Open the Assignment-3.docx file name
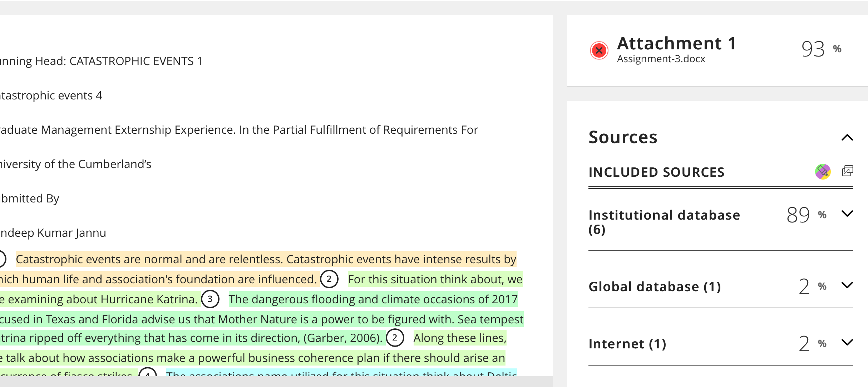The width and height of the screenshot is (868, 387). (661, 59)
